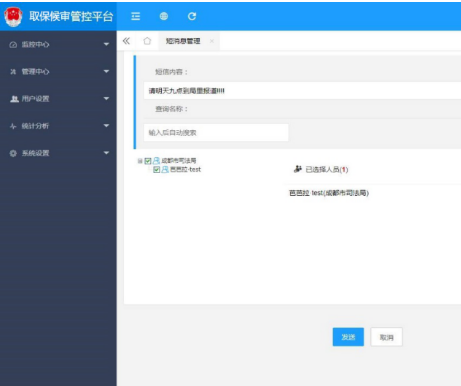Click the double-left arrow tab scroll icon

pos(126,41)
